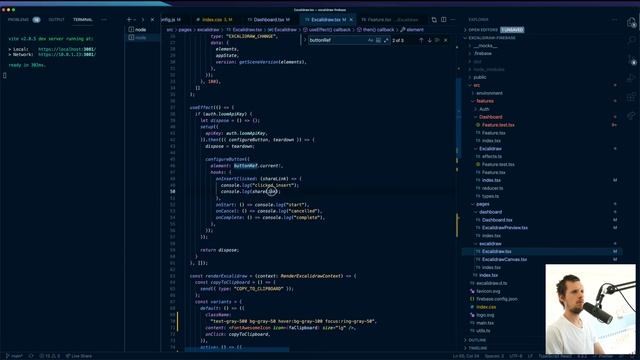Open the Network URL link in terminal

point(67,54)
